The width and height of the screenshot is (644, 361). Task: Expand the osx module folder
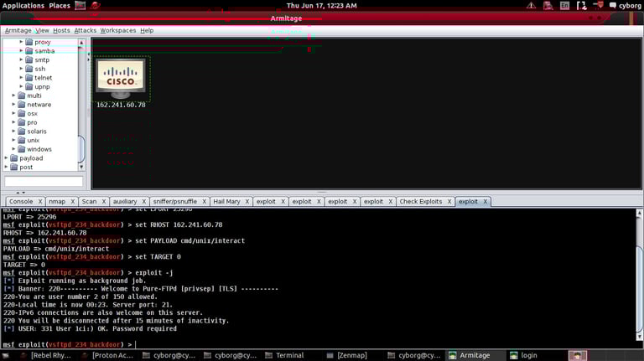pos(13,113)
